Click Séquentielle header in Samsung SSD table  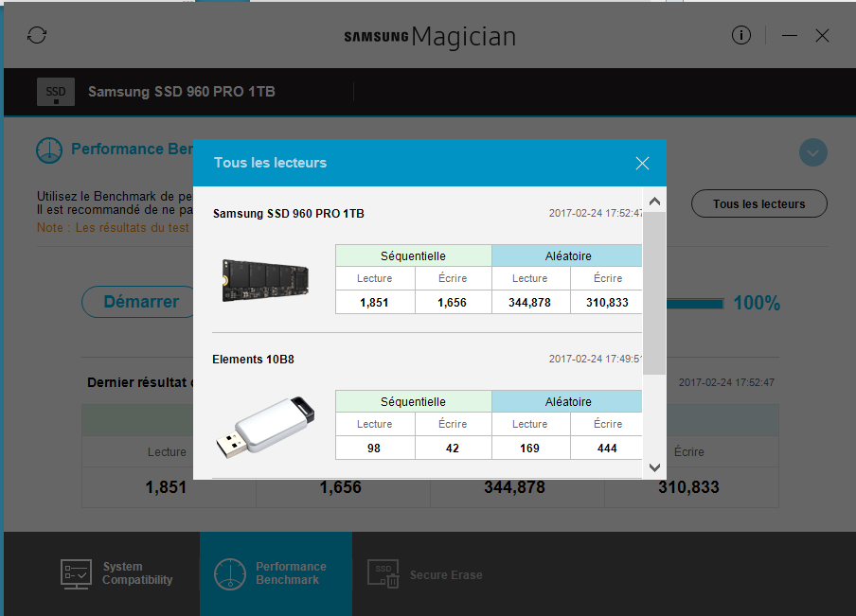413,255
